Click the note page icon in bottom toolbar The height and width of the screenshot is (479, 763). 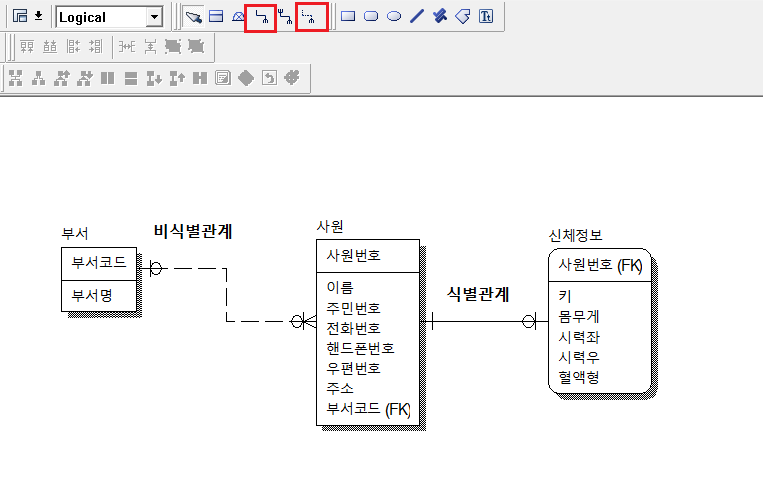point(223,78)
